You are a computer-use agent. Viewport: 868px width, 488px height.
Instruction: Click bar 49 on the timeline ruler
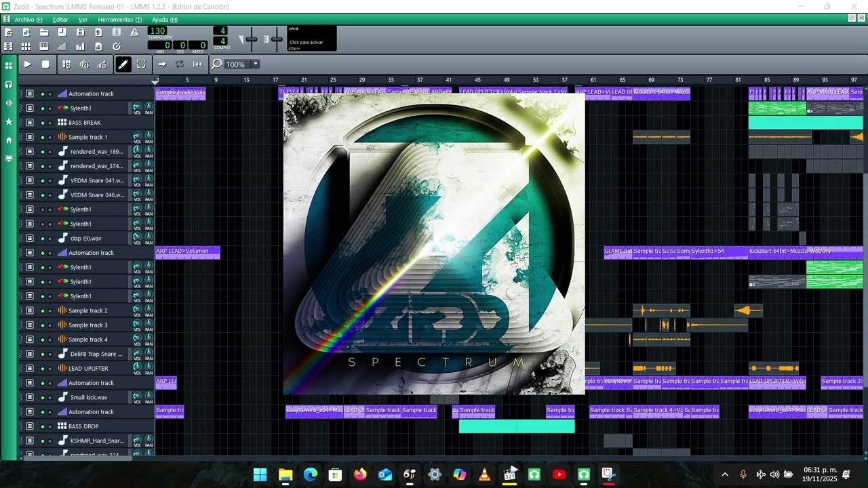507,80
